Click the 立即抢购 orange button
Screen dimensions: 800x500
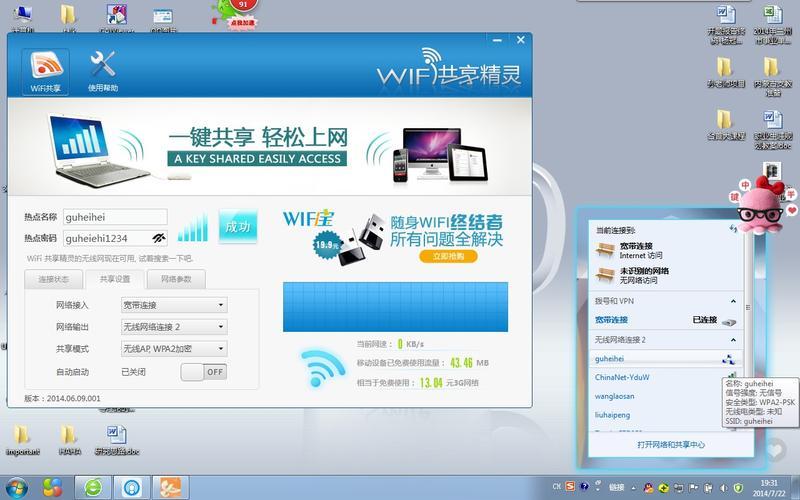(448, 256)
